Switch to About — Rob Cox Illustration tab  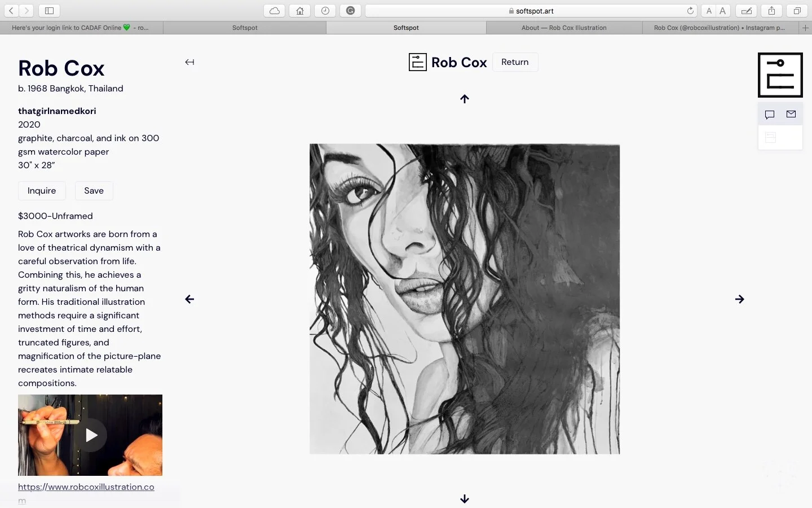click(564, 28)
